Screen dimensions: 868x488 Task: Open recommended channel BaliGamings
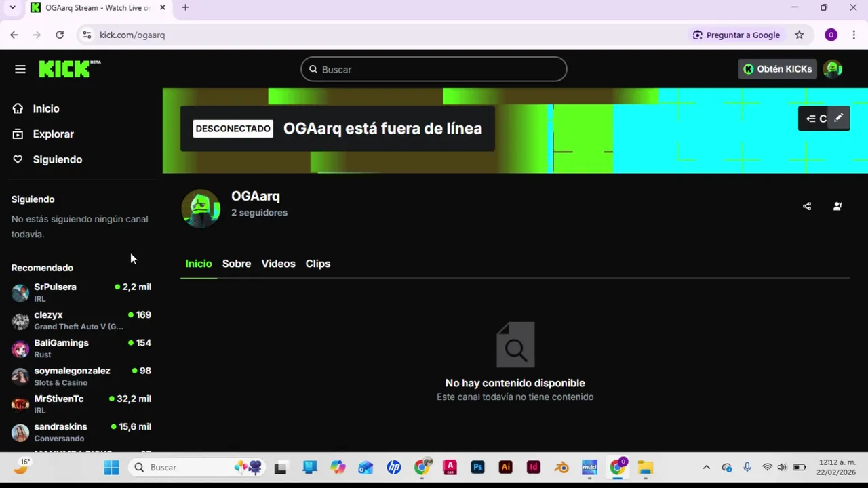tap(81, 348)
